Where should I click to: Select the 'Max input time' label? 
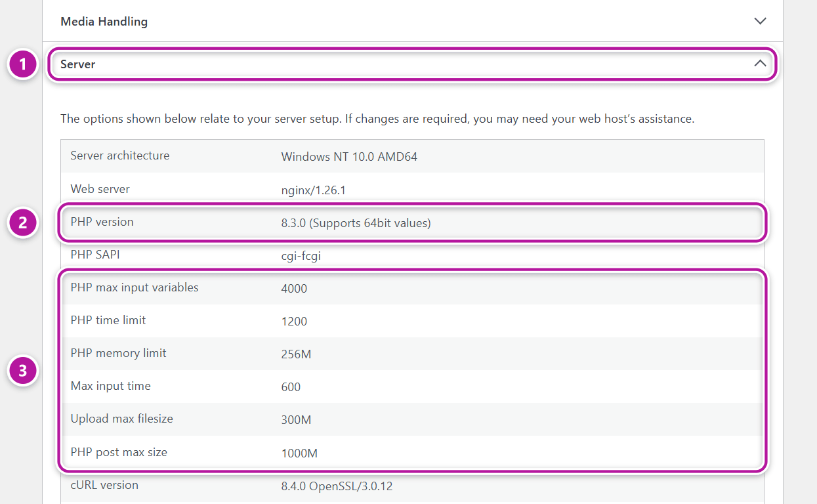pyautogui.click(x=111, y=386)
